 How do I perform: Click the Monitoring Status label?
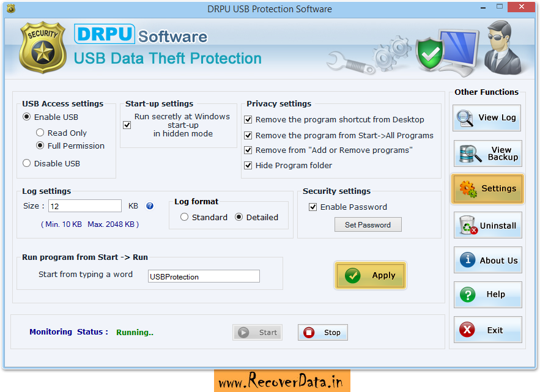point(68,332)
